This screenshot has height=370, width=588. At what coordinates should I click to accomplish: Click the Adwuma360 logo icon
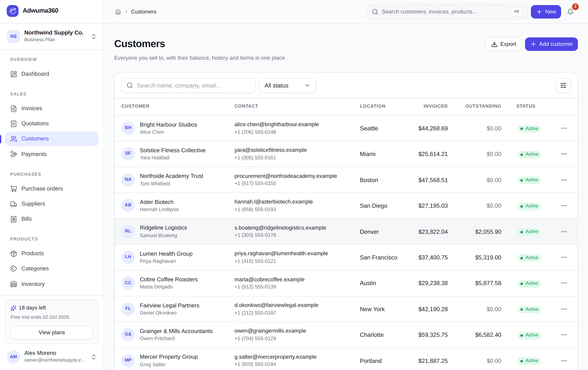tap(12, 11)
